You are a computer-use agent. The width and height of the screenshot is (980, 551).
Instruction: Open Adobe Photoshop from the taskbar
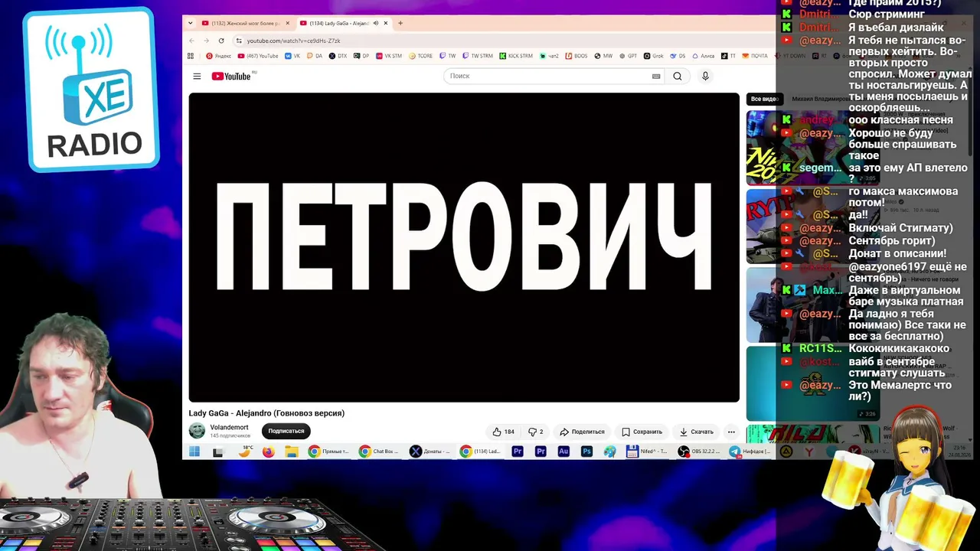pos(586,452)
